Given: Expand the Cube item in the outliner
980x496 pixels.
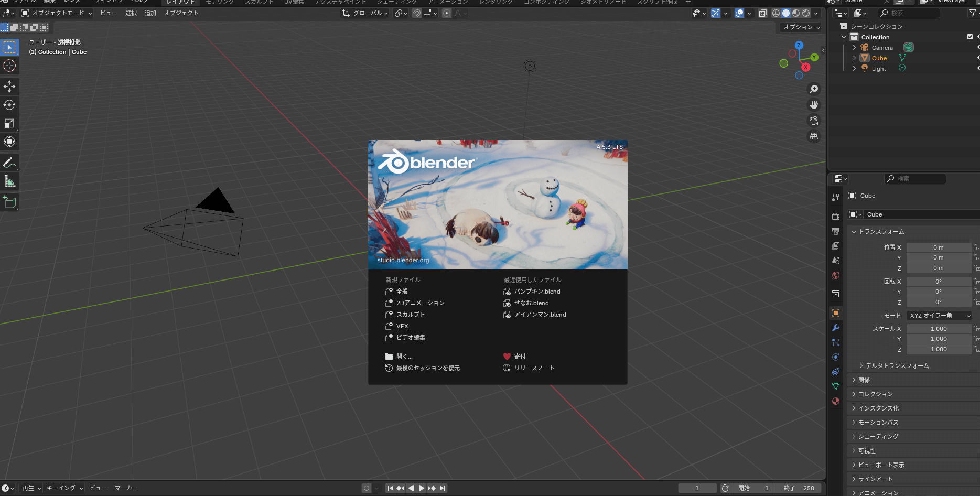Looking at the screenshot, I should pyautogui.click(x=855, y=58).
